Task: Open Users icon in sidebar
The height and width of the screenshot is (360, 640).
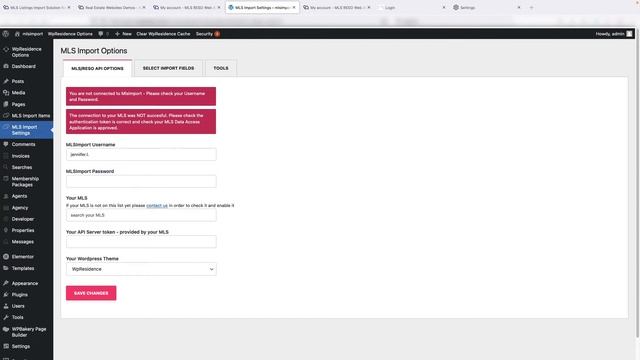Action: click(x=6, y=306)
